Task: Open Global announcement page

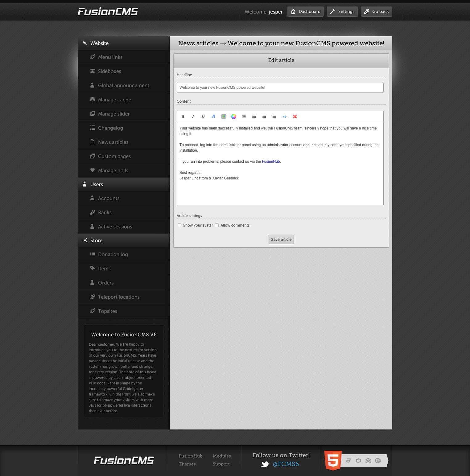Action: (124, 85)
